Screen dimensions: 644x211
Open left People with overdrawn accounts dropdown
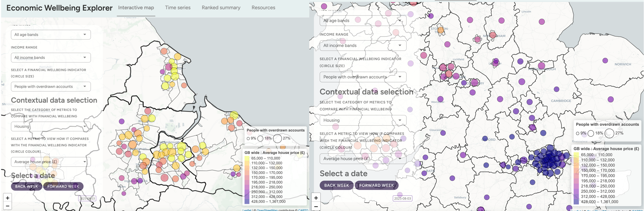51,87
